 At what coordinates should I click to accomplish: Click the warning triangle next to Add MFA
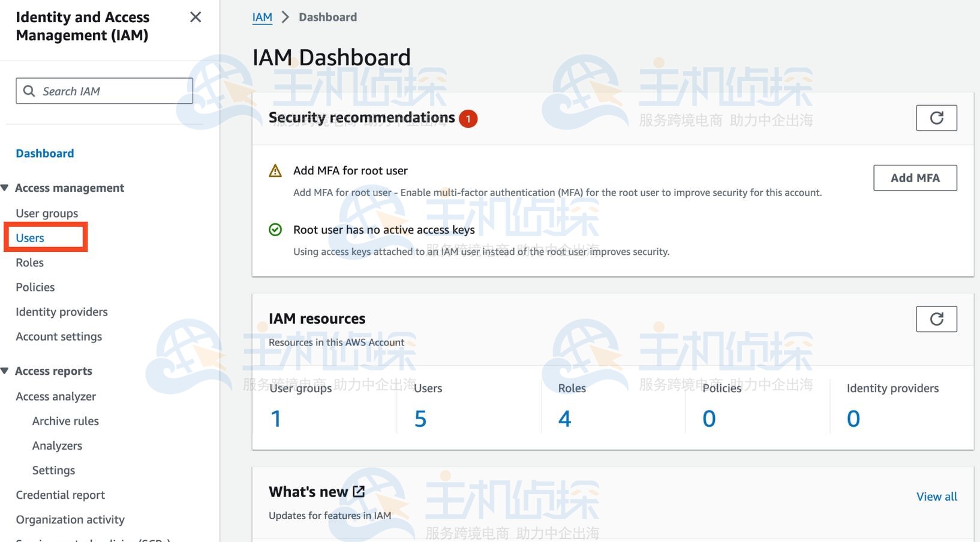point(275,170)
